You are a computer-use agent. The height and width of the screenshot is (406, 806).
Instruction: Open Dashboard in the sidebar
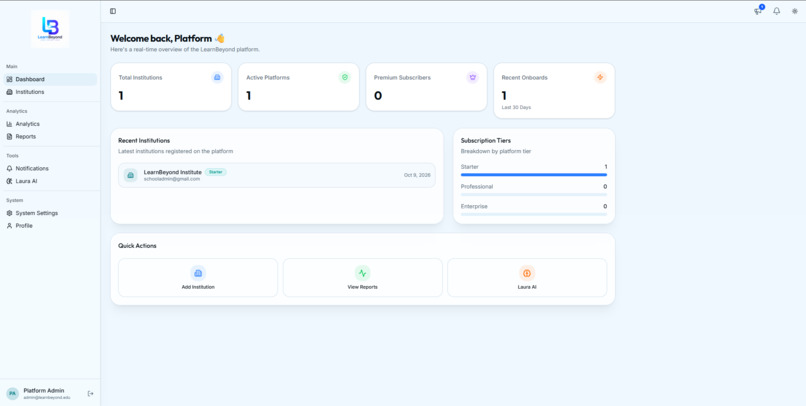50,79
